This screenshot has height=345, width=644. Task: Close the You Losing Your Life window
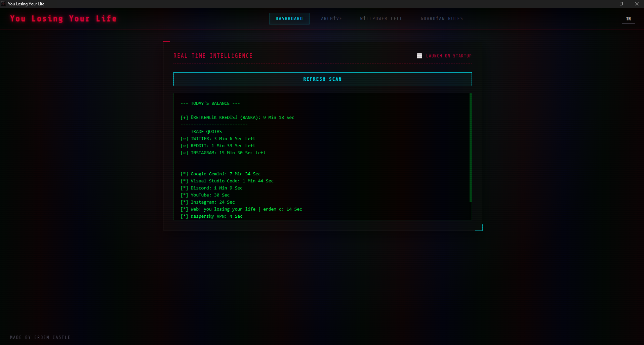point(637,4)
